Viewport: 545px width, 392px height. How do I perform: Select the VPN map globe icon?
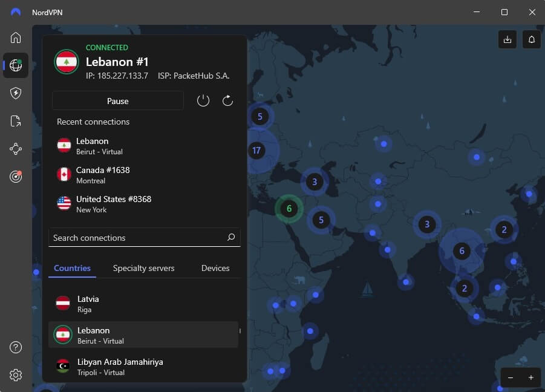16,65
